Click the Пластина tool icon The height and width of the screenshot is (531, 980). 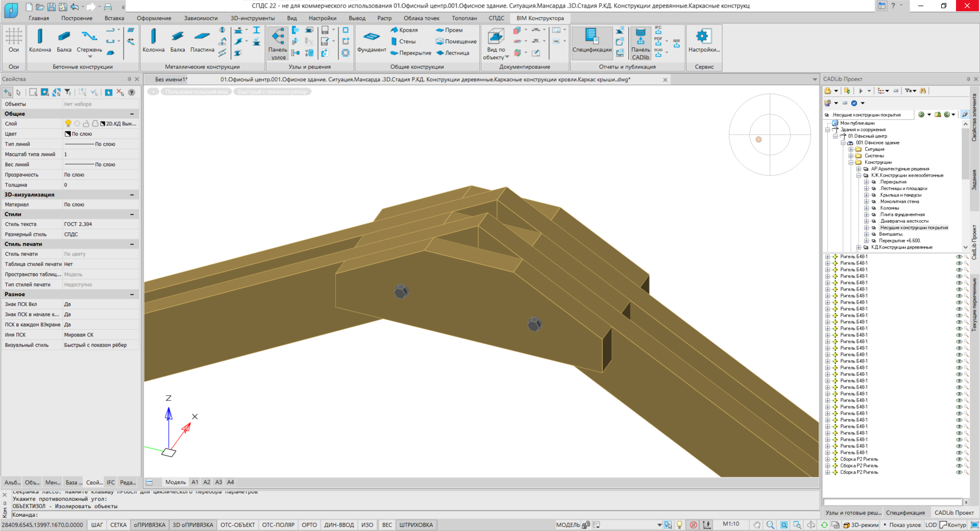(x=202, y=37)
